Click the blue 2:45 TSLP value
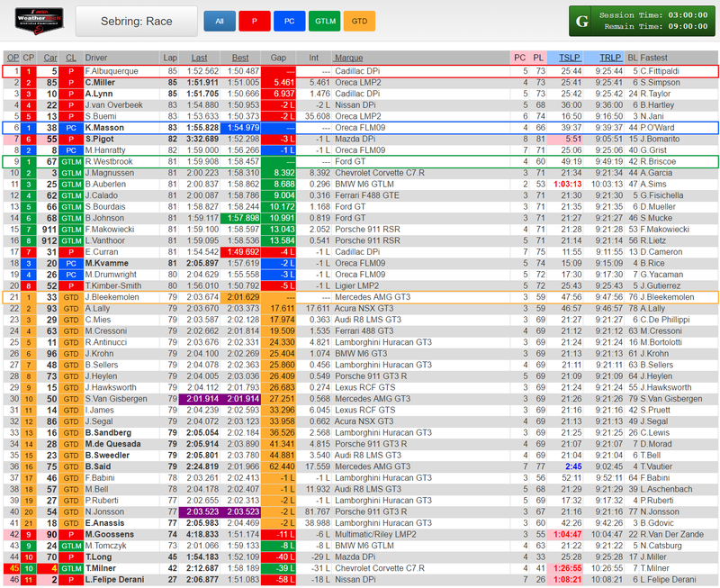 pos(573,466)
